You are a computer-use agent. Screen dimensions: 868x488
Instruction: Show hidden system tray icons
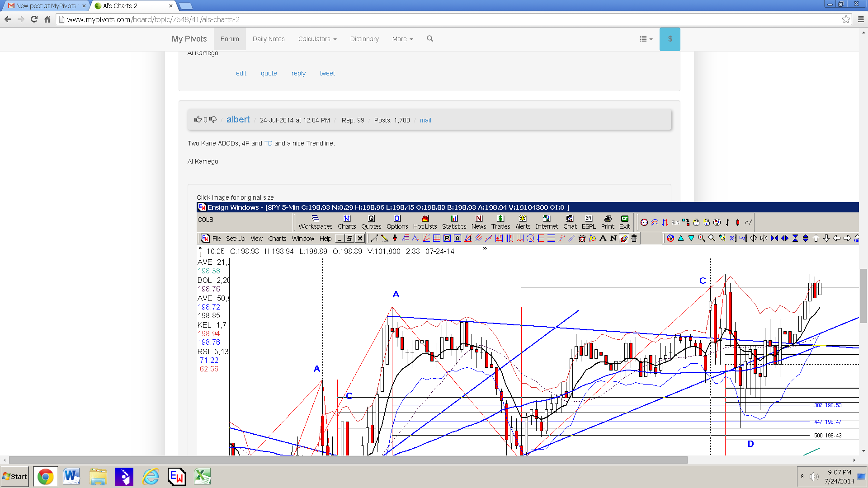(802, 476)
